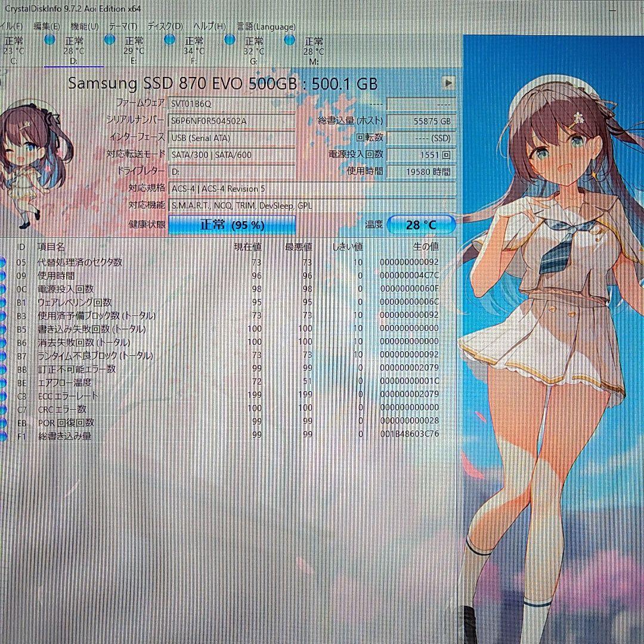Viewport: 644px width, 644px height.
Task: Click the 正常 (95 %) health status button
Action: (x=232, y=225)
